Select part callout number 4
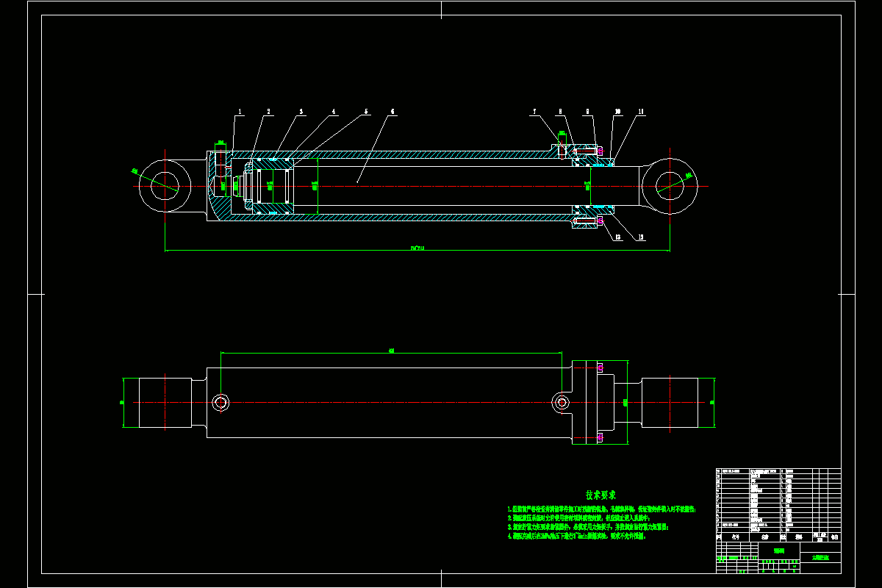This screenshot has width=882, height=588. (333, 112)
